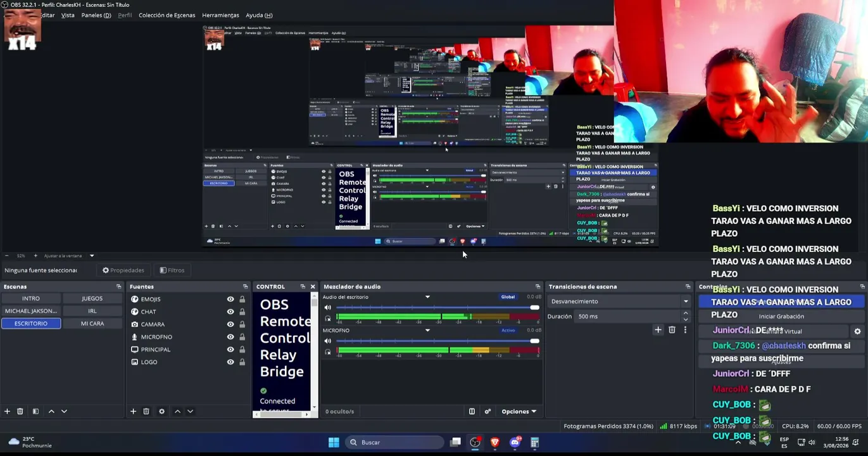This screenshot has width=868, height=456.
Task: Remove the scene transition with the trash icon
Action: coord(672,329)
